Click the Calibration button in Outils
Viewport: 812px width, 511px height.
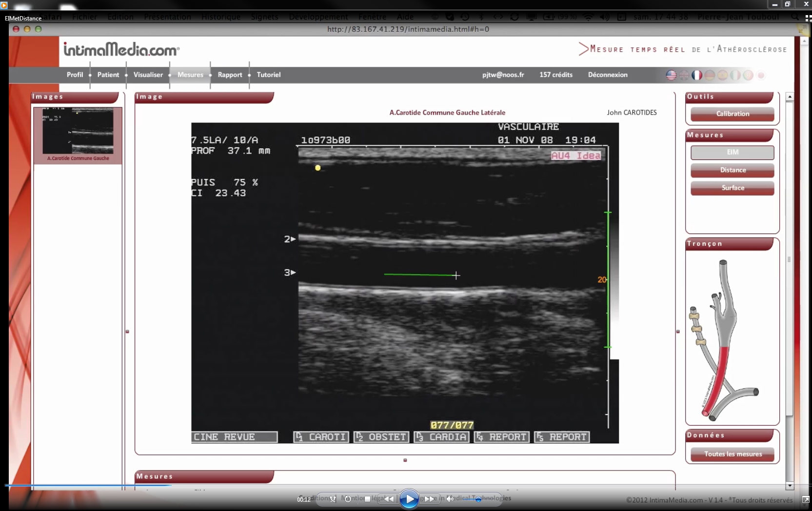(732, 114)
